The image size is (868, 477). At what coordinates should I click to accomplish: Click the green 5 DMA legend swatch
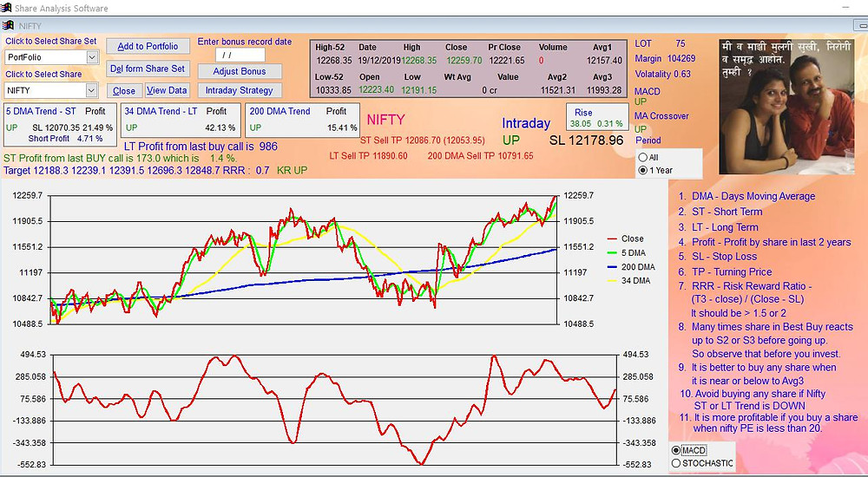click(612, 253)
